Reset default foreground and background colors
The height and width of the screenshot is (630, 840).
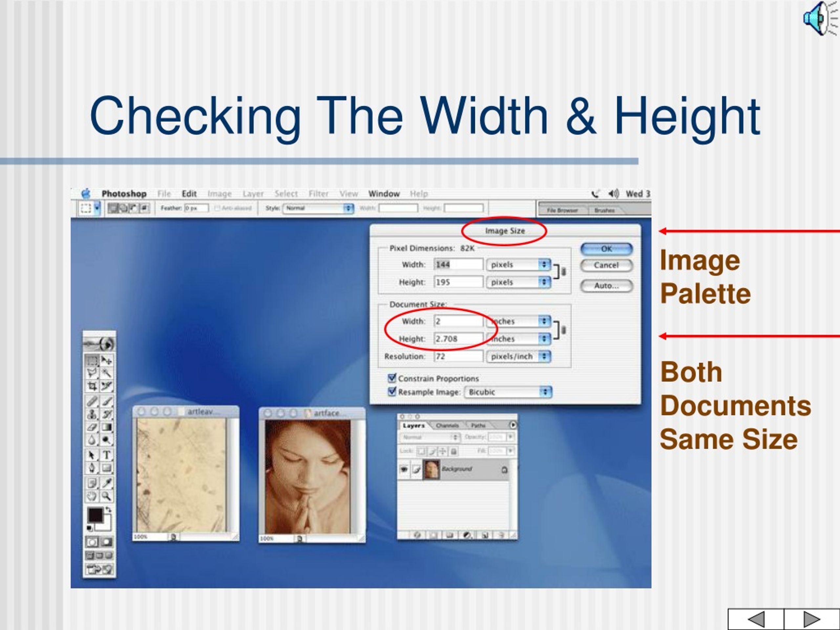coord(90,528)
